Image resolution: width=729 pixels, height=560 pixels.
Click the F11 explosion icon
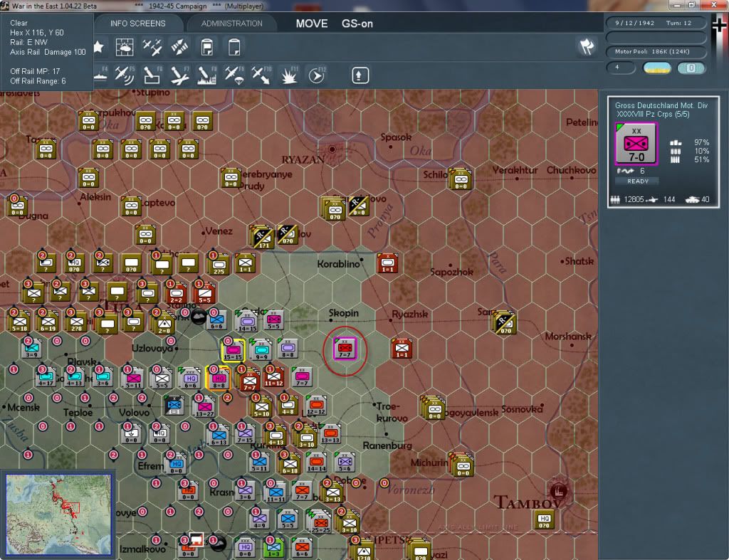pos(289,75)
